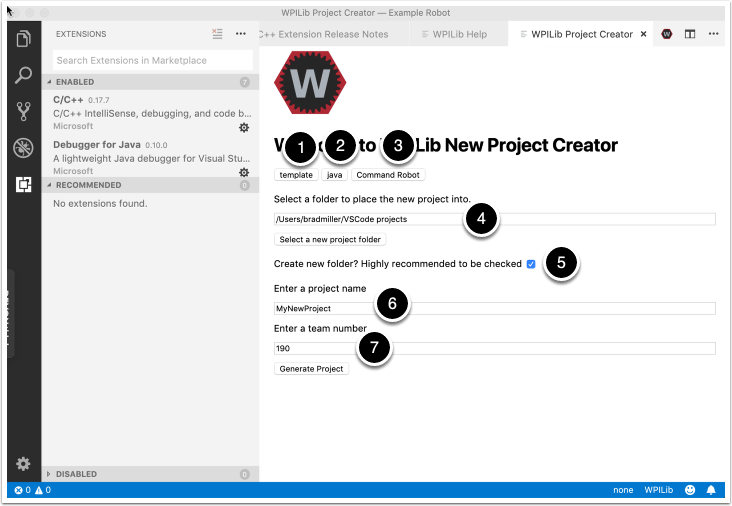Expand the DISABLED extensions section
This screenshot has height=506, width=732.
(150, 474)
